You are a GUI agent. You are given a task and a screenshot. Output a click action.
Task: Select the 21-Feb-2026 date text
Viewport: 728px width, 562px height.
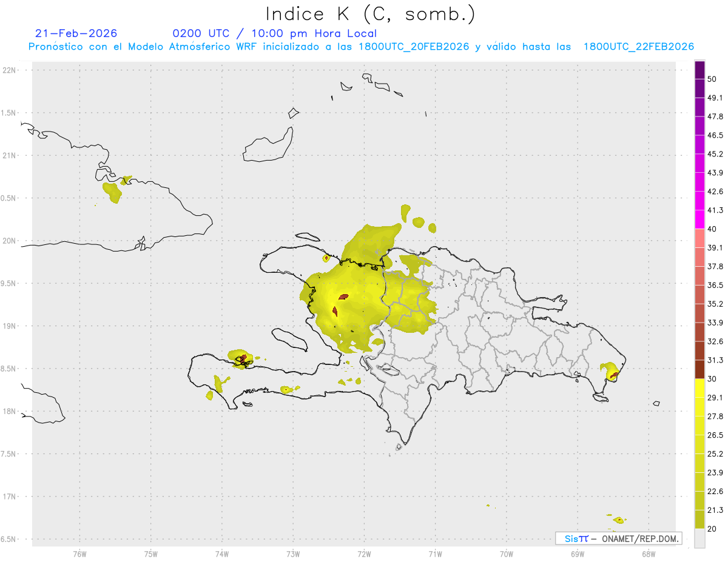tap(76, 33)
